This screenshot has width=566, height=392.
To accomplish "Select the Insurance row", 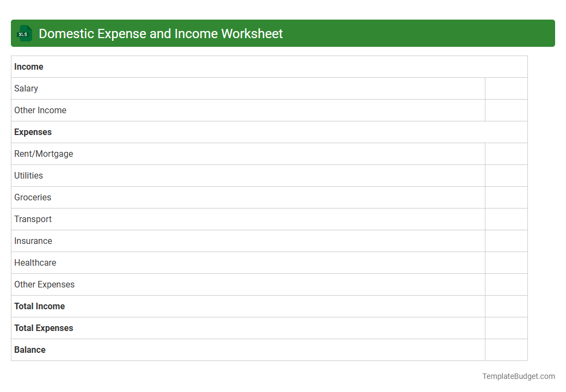I will pos(33,241).
